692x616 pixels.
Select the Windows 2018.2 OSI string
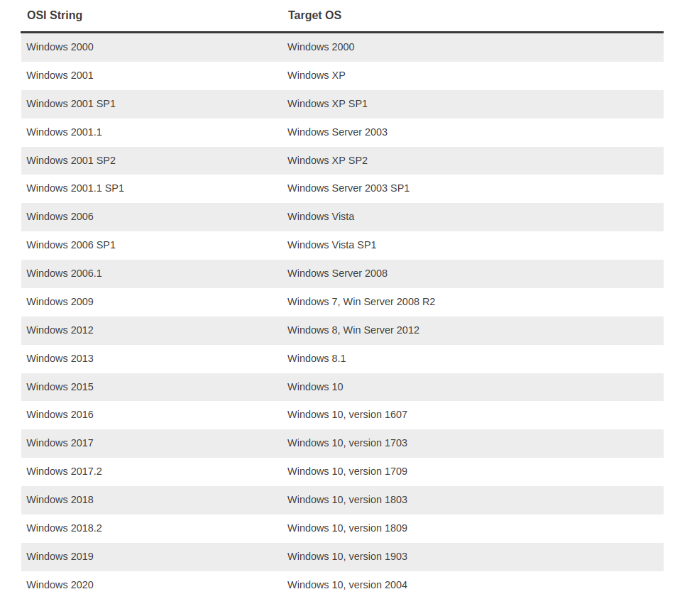pyautogui.click(x=64, y=528)
